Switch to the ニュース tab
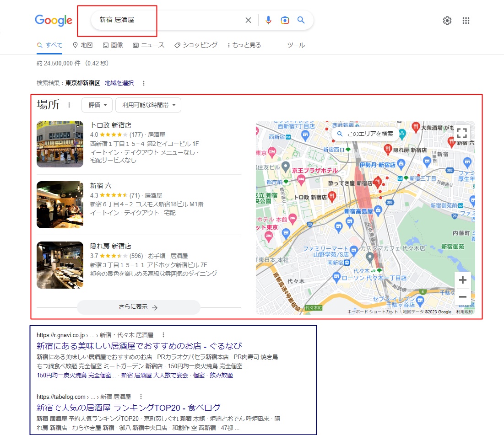The image size is (504, 435). coord(148,45)
